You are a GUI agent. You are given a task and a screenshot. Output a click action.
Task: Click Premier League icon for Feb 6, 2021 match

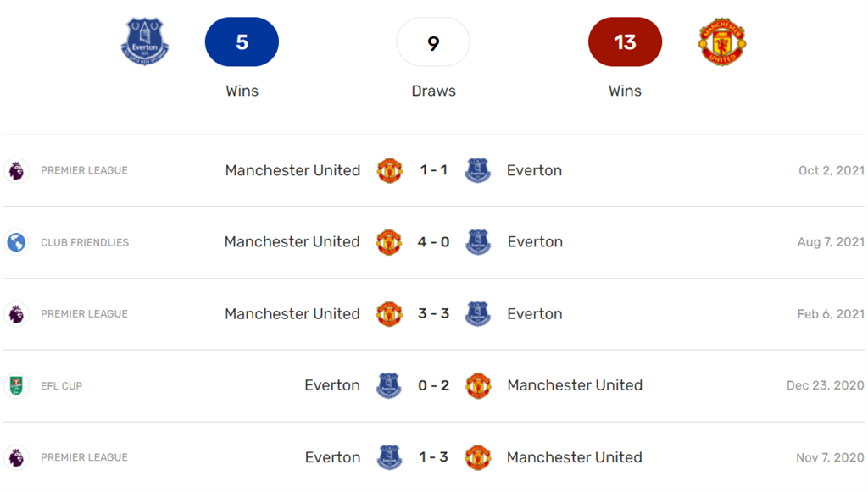[x=16, y=314]
